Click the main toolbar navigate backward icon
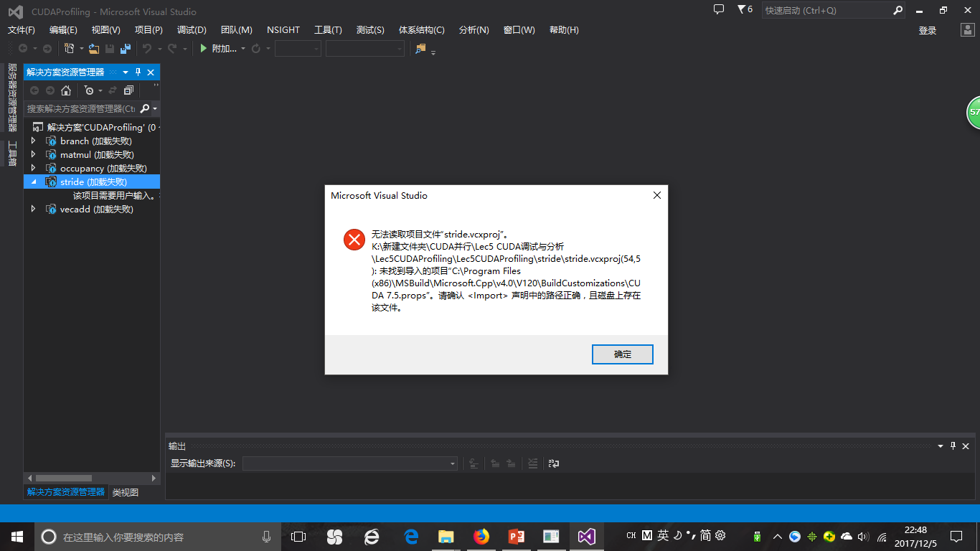This screenshot has width=980, height=551. click(x=23, y=48)
